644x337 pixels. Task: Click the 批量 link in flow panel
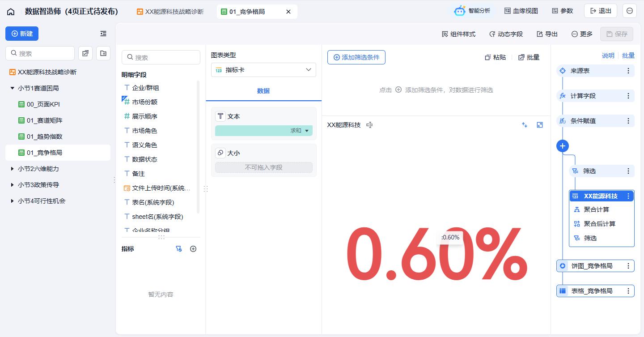(628, 55)
